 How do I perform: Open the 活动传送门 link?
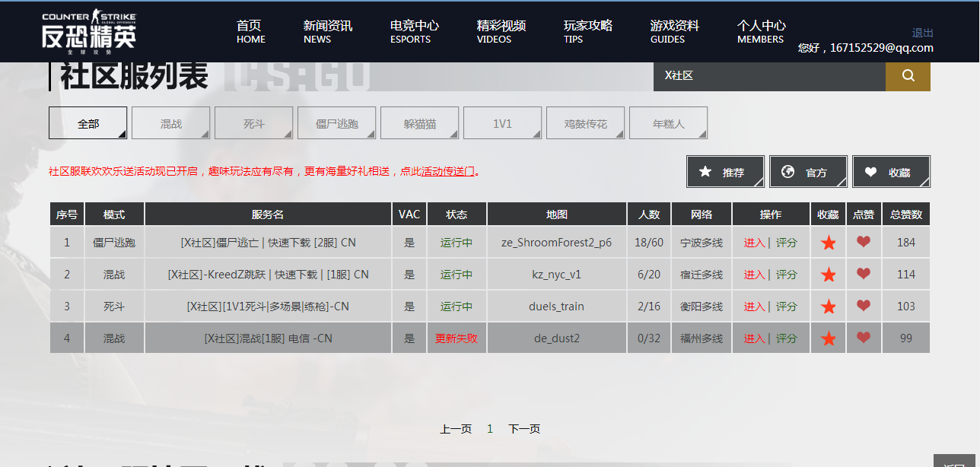tap(448, 172)
